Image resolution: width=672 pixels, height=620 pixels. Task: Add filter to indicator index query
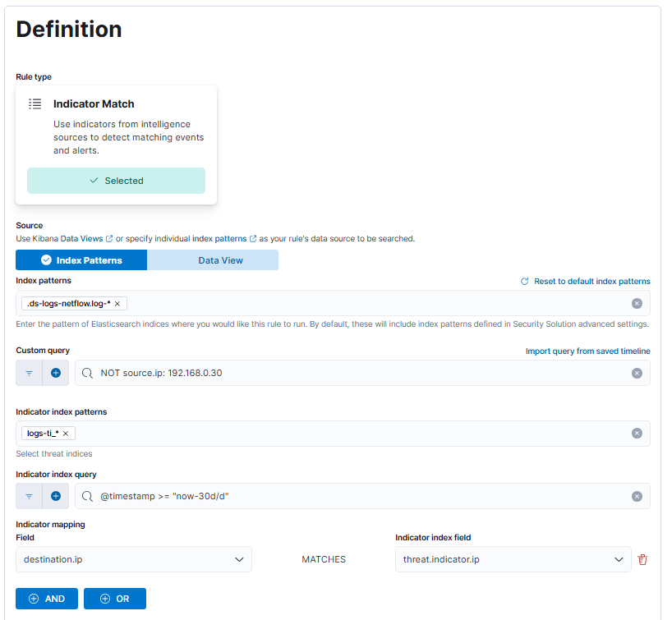[56, 496]
